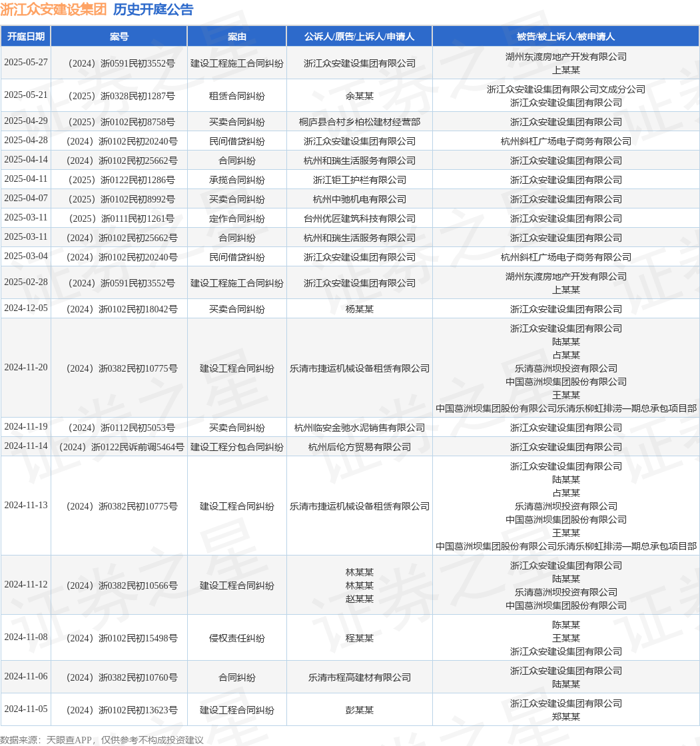Click case number （2024）浙0122民诉前调5464号
This screenshot has height=746, width=700.
[x=119, y=447]
